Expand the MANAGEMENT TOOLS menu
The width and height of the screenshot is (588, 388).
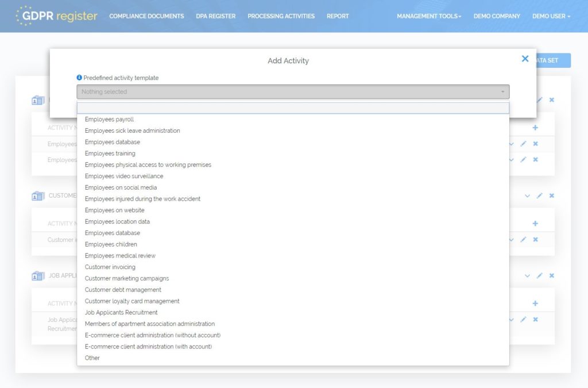coord(428,16)
